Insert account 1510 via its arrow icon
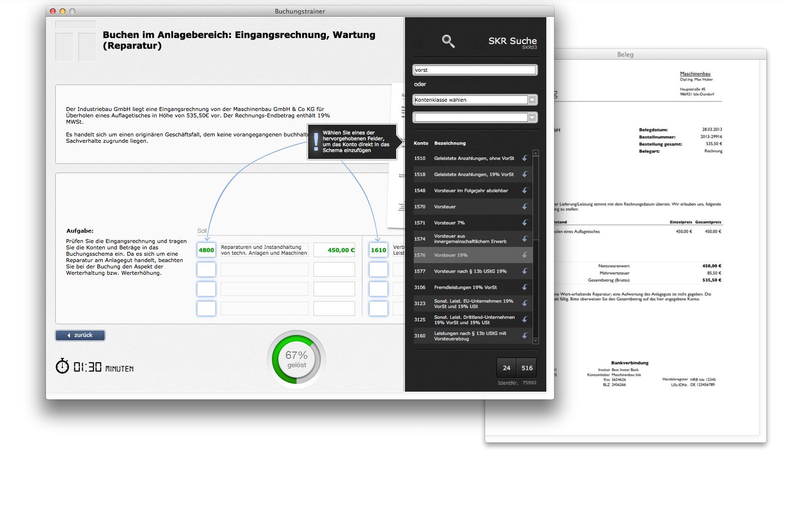This screenshot has width=785, height=532. (525, 158)
